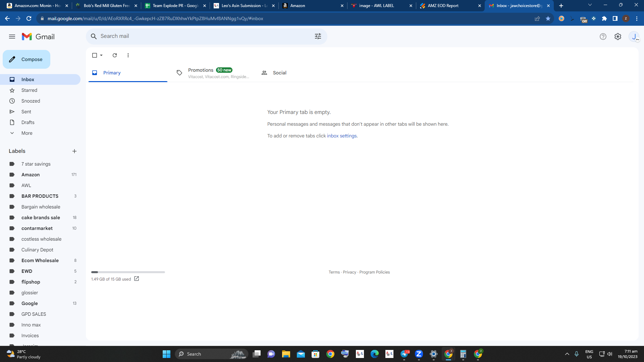Open the Ecom Wholesale label
The width and height of the screenshot is (644, 362).
click(x=40, y=260)
